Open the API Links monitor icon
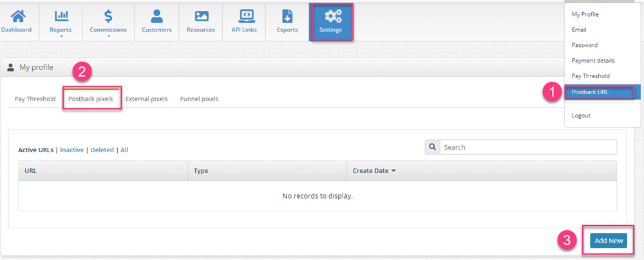The height and width of the screenshot is (260, 644). pyautogui.click(x=245, y=15)
